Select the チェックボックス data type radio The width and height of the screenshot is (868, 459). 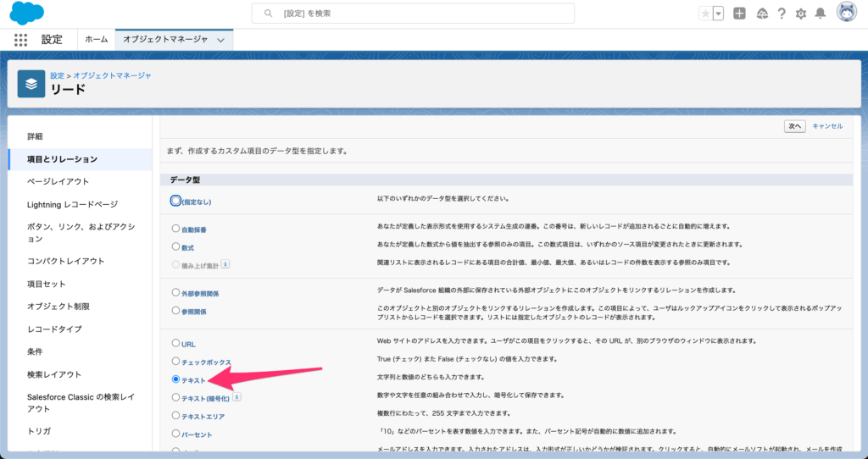click(175, 362)
